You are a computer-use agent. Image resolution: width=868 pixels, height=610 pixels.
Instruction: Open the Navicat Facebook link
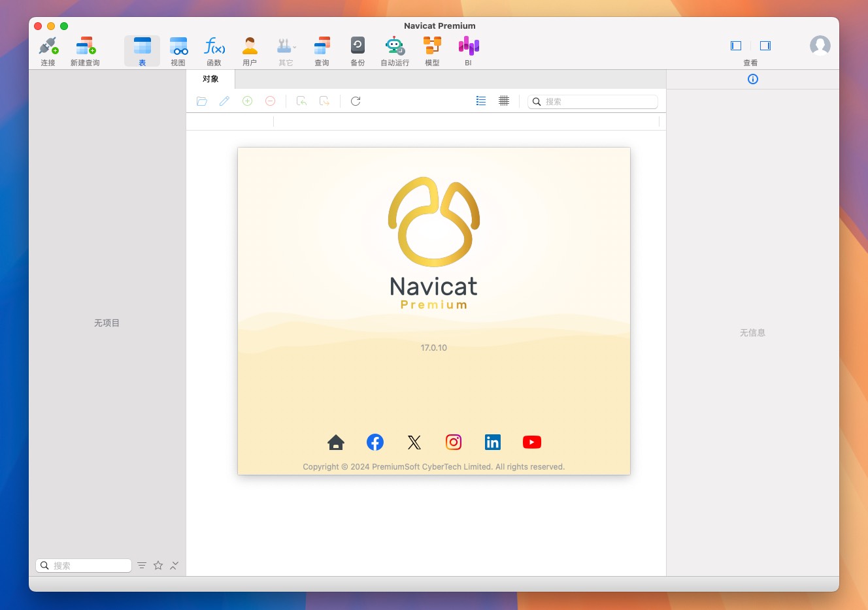(x=375, y=442)
